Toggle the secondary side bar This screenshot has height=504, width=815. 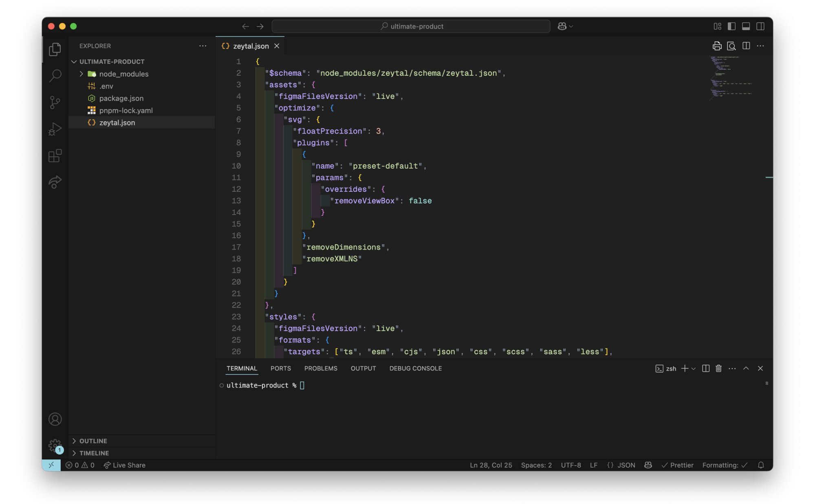coord(760,26)
